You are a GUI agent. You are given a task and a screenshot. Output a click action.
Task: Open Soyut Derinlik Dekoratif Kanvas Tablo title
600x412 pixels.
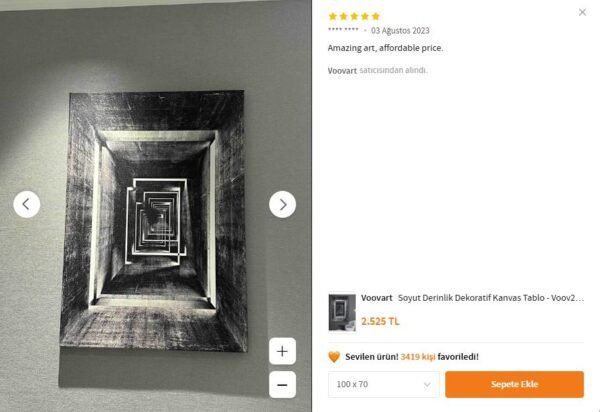491,298
